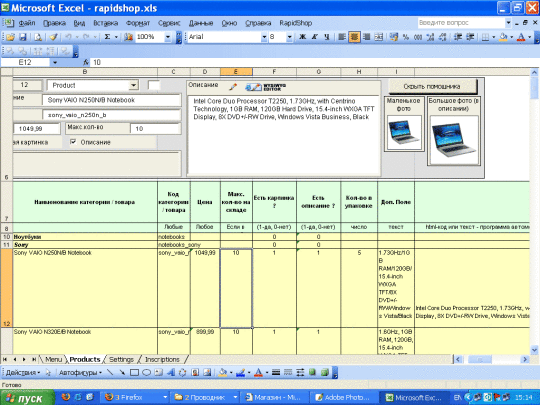This screenshot has width=540, height=405.
Task: Select the Format Painter brush icon
Action: (x=53, y=37)
